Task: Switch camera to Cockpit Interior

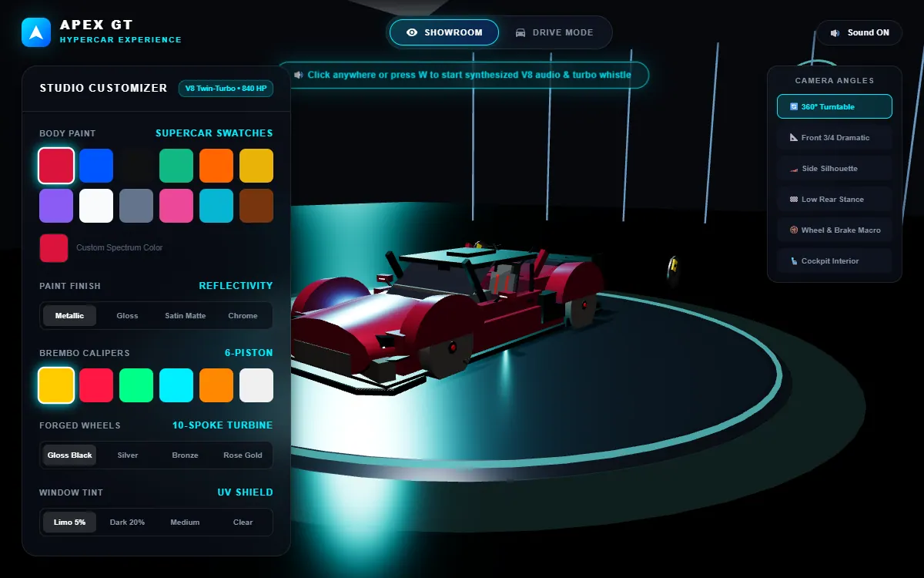Action: coord(835,260)
